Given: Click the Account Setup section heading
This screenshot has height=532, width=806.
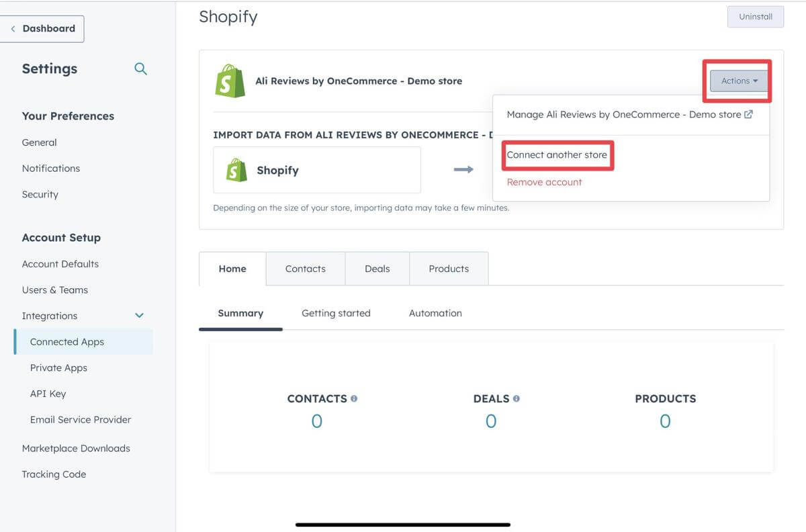Looking at the screenshot, I should point(61,238).
